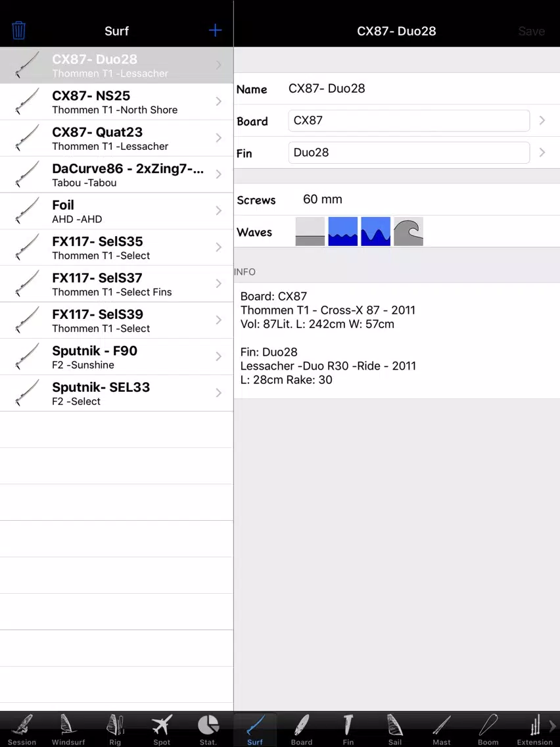This screenshot has height=747, width=560.
Task: Toggle small chop wave condition
Action: [x=343, y=231]
